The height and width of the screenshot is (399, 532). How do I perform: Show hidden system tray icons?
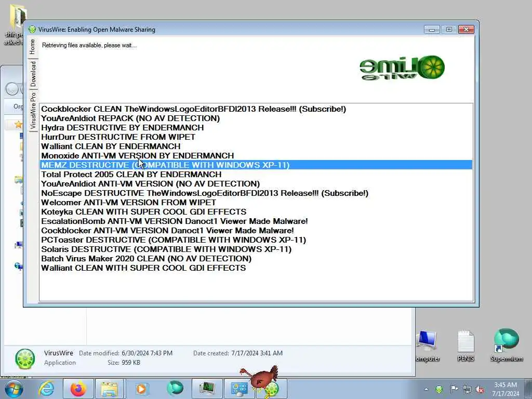426,389
